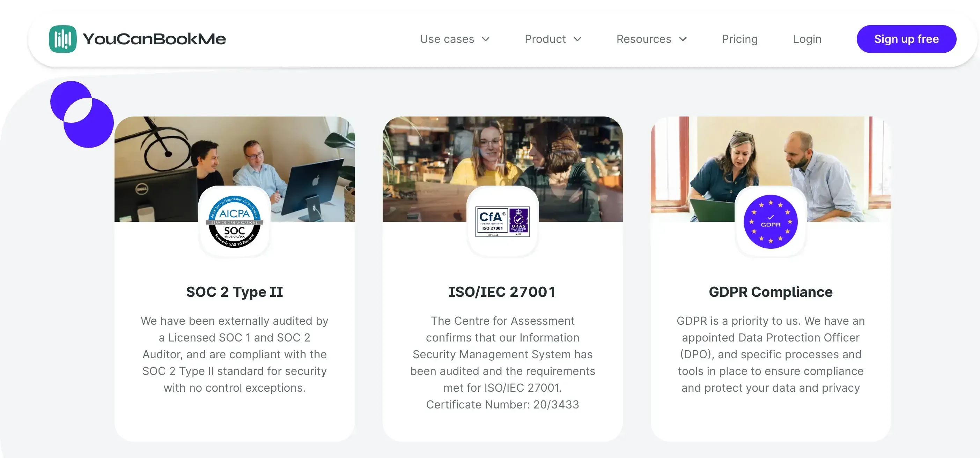Select the GDPR Compliance heading

(x=771, y=292)
